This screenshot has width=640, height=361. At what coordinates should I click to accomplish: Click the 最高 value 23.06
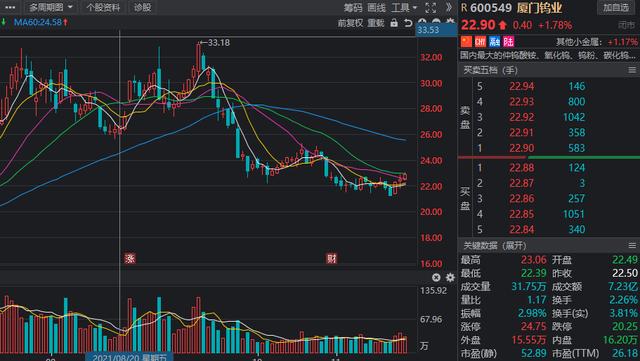tap(533, 260)
